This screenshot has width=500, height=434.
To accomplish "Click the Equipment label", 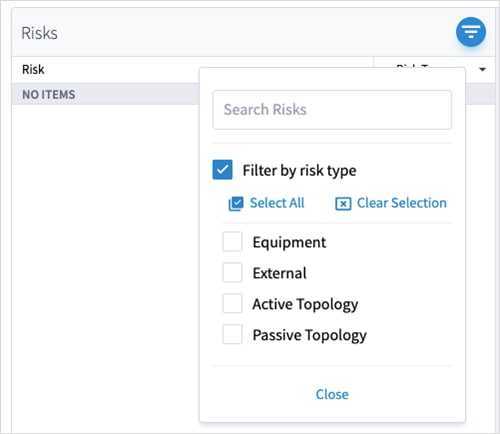I will point(289,242).
